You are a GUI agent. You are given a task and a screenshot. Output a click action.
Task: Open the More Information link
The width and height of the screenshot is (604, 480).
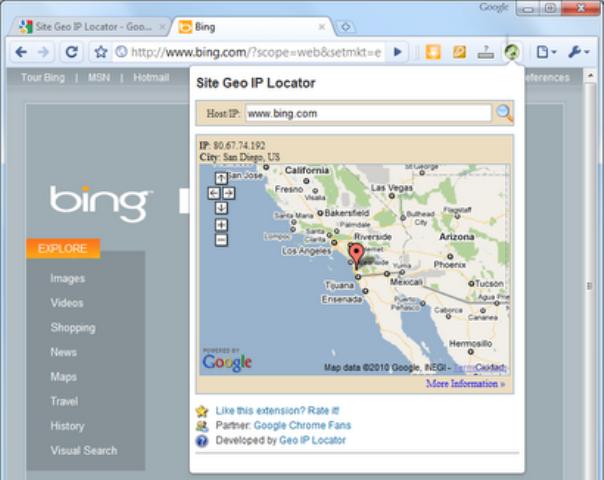click(x=465, y=384)
